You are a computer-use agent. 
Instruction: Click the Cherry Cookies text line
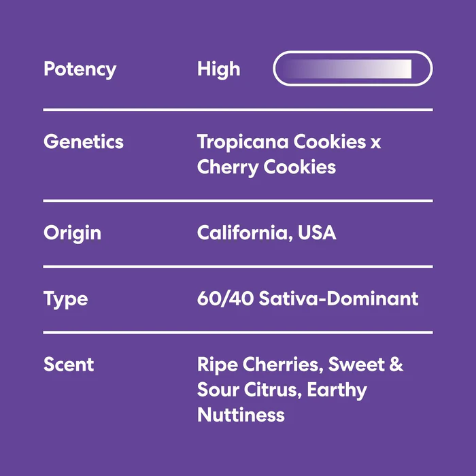click(x=267, y=167)
